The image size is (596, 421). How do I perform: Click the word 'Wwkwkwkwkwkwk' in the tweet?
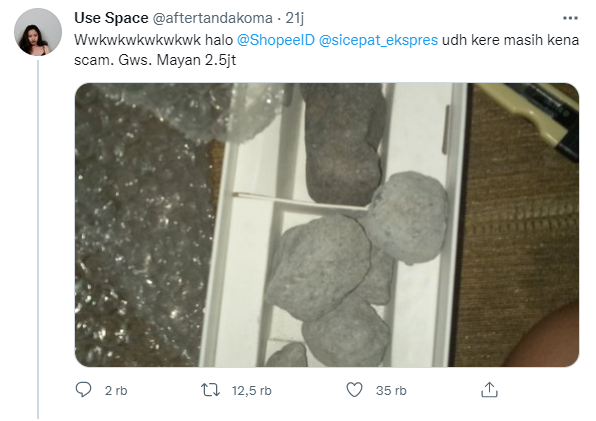point(137,40)
